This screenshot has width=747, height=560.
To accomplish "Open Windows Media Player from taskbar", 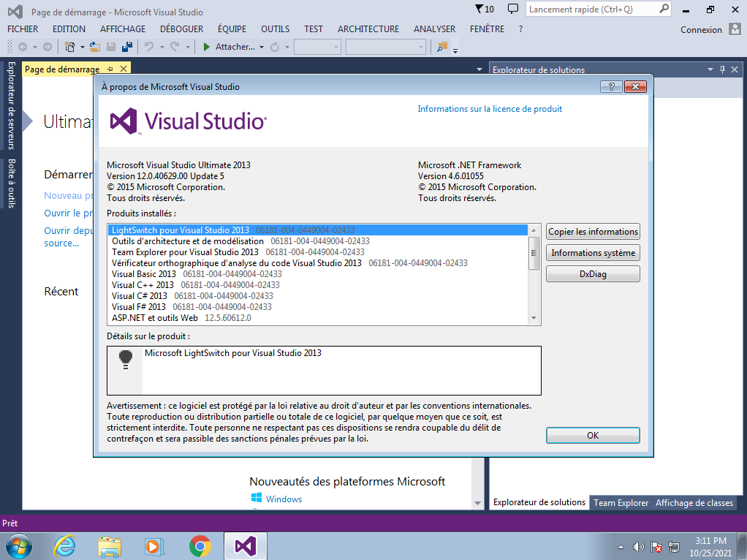I will coord(154,546).
